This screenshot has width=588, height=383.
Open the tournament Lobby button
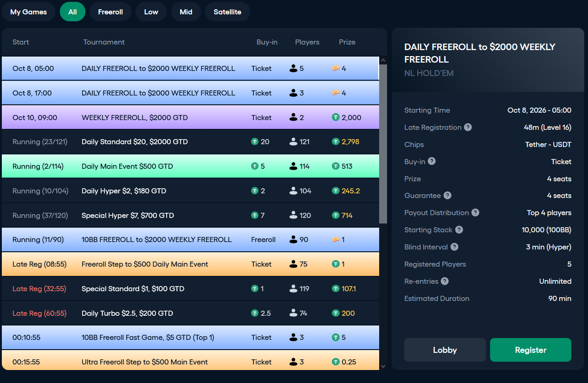pyautogui.click(x=445, y=350)
